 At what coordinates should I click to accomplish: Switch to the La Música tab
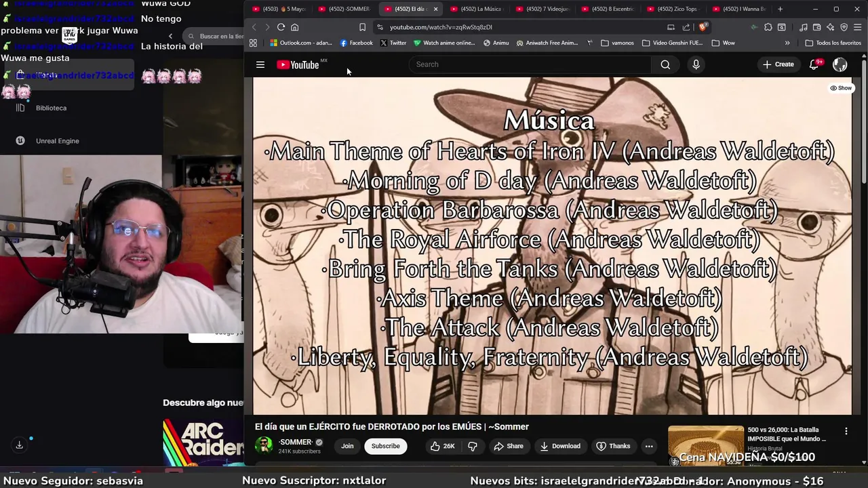pos(476,9)
